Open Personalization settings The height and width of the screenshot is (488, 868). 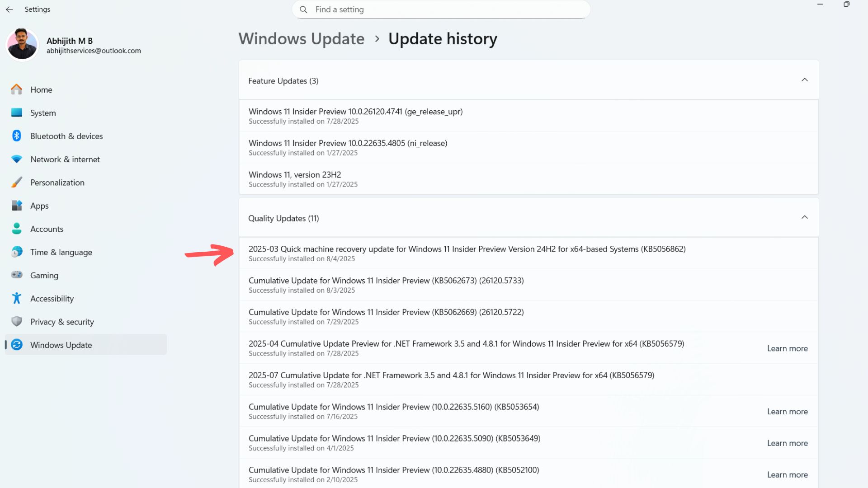click(86, 183)
